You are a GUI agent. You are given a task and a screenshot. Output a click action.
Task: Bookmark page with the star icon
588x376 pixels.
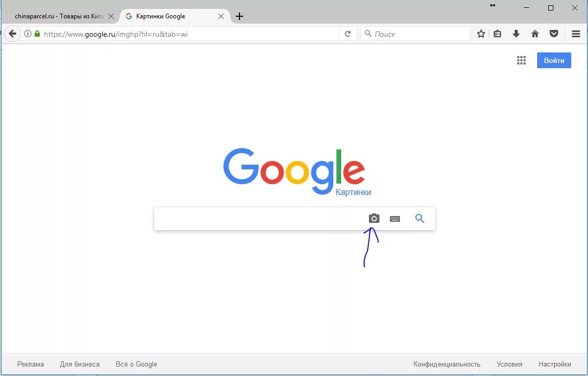[x=481, y=34]
